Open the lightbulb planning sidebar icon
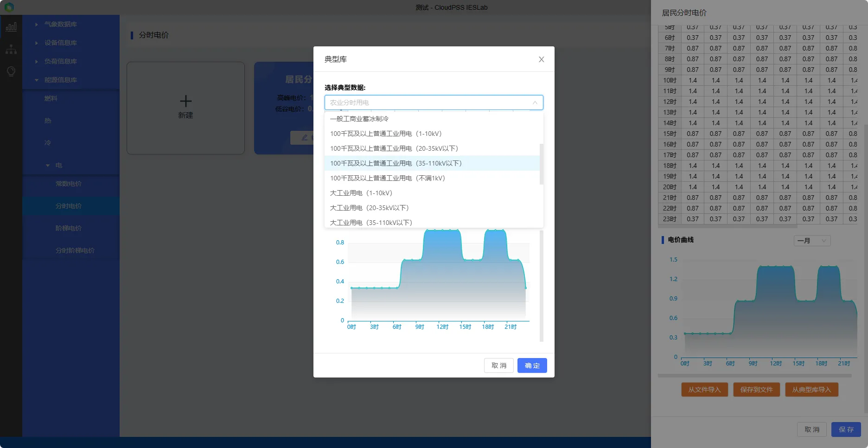Viewport: 868px width, 448px height. 11,71
